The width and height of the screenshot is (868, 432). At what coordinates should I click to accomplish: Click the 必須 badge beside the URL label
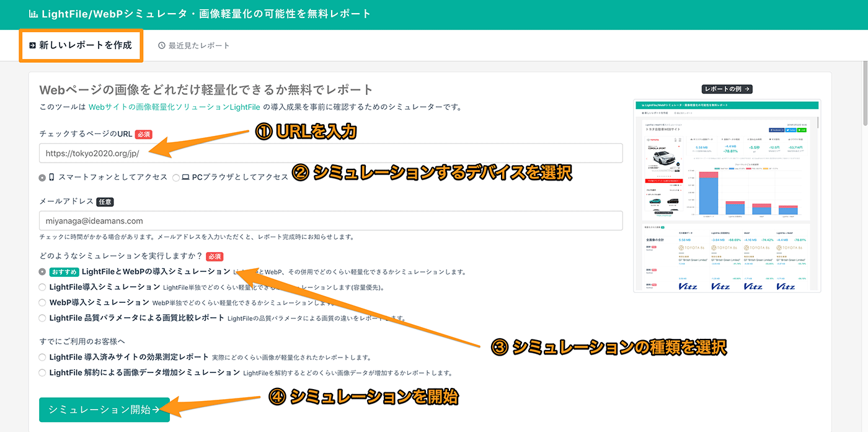(143, 134)
